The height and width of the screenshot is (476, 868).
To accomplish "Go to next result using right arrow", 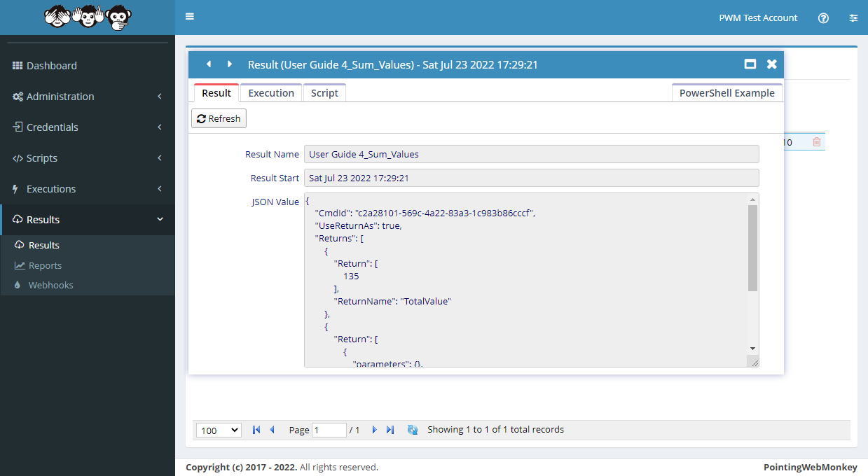I will tap(229, 64).
